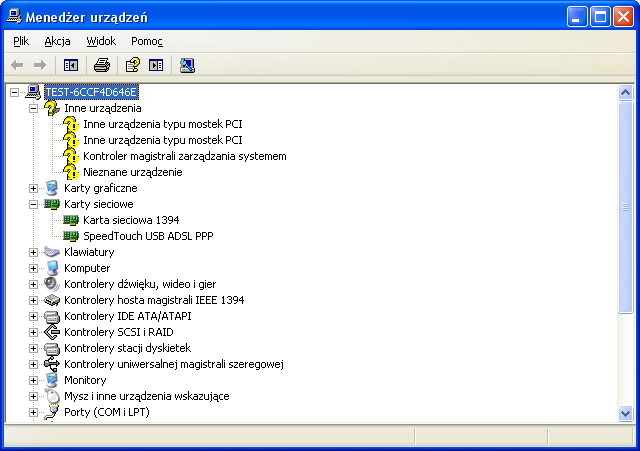Select the Monitory label
Screen dimensions: 640x451
coord(85,380)
